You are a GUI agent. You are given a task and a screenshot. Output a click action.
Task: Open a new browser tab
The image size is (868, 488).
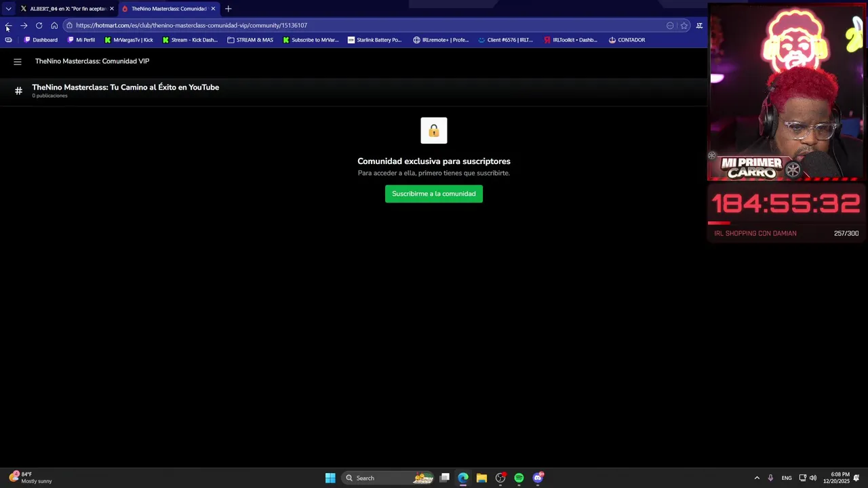point(229,9)
